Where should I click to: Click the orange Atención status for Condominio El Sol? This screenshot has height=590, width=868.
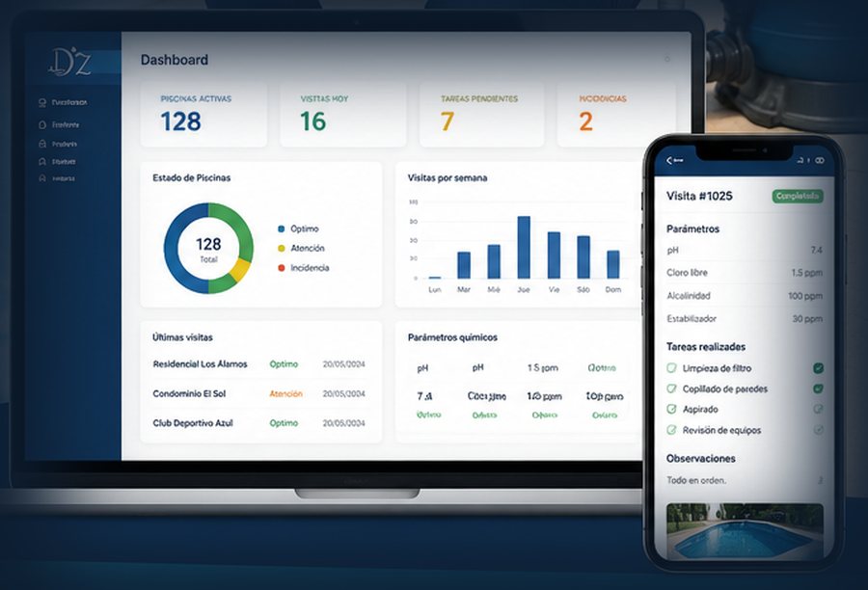285,393
